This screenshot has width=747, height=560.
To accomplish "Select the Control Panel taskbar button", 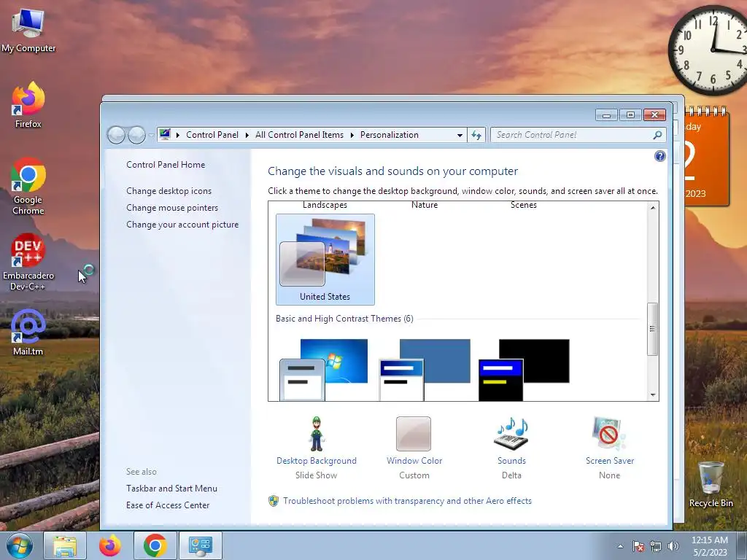I will pyautogui.click(x=200, y=545).
